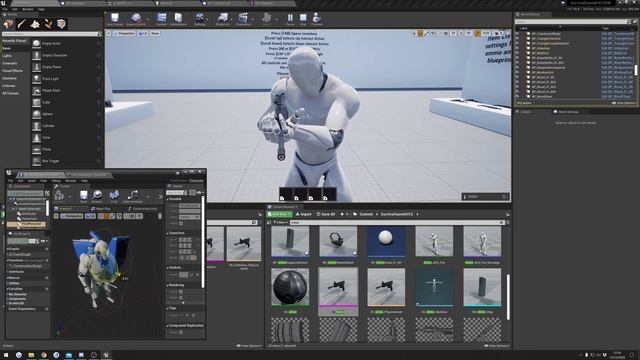Toggle the Component Replication checkbox
This screenshot has height=360, width=640.
181,333
